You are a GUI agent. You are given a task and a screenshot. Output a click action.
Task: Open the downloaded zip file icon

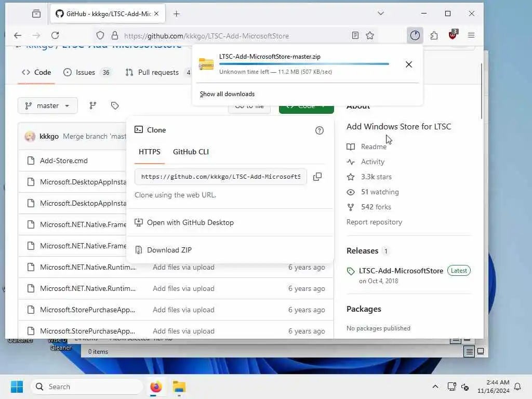point(206,64)
